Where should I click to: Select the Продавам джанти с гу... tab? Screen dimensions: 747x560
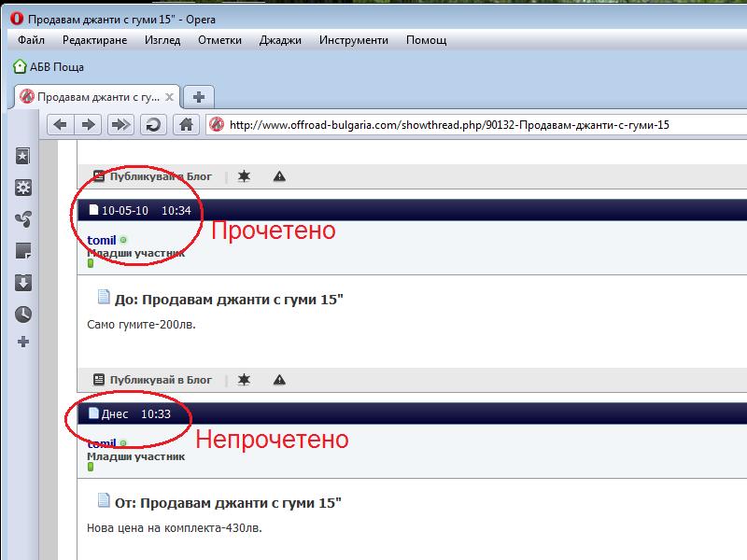(97, 97)
